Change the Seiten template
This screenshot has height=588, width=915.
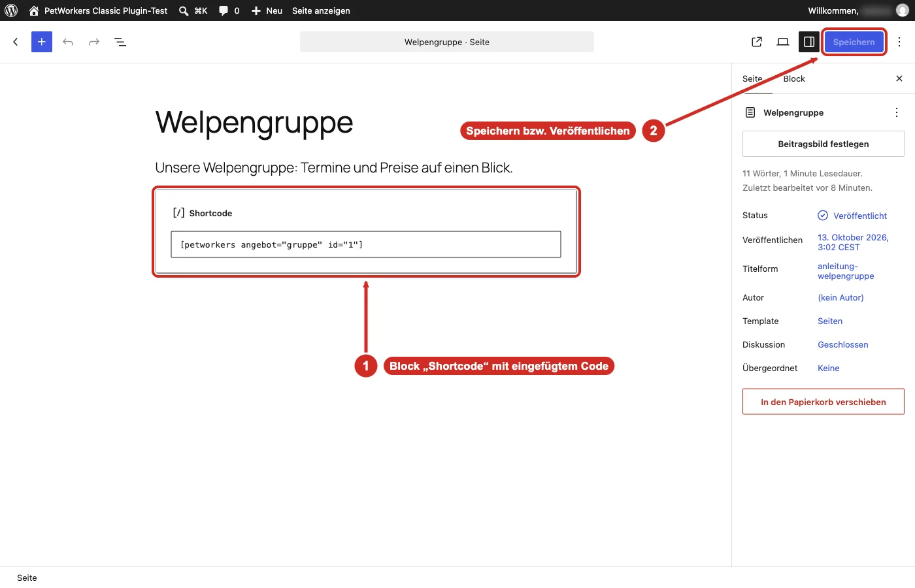tap(830, 321)
